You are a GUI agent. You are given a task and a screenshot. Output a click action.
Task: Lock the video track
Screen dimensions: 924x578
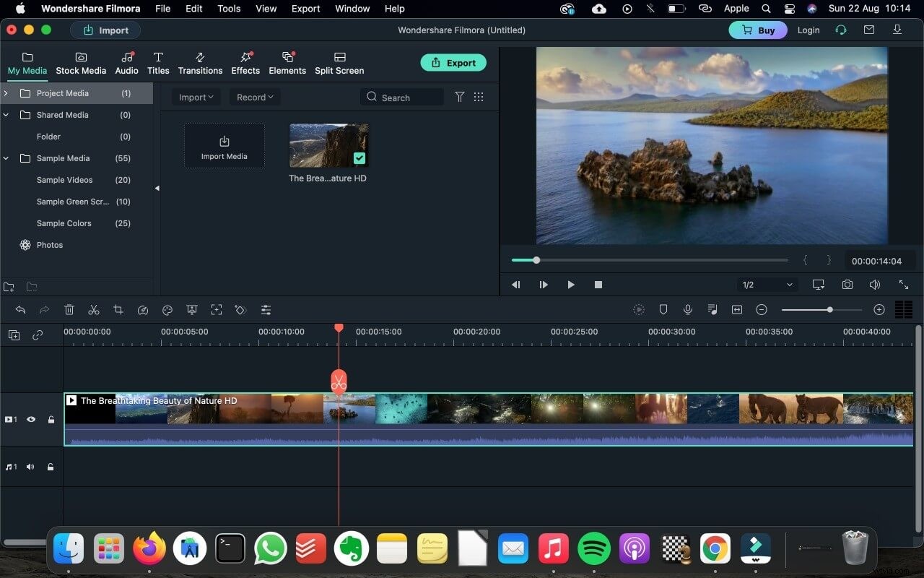tap(51, 419)
